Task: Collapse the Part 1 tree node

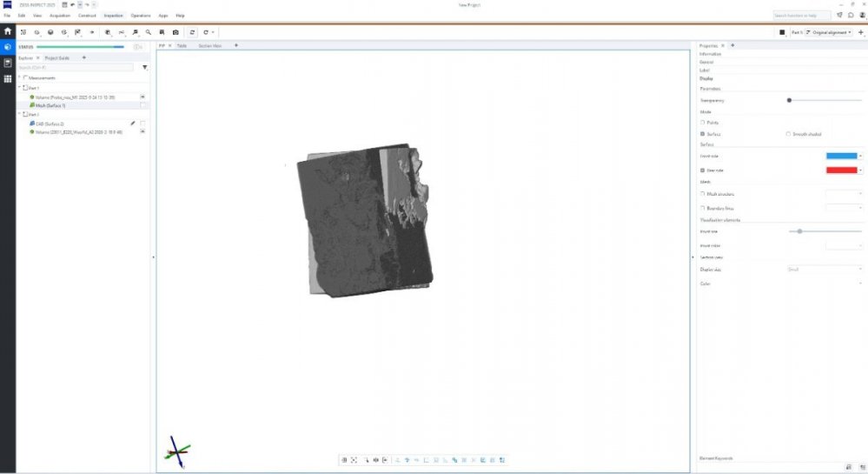Action: [19, 88]
